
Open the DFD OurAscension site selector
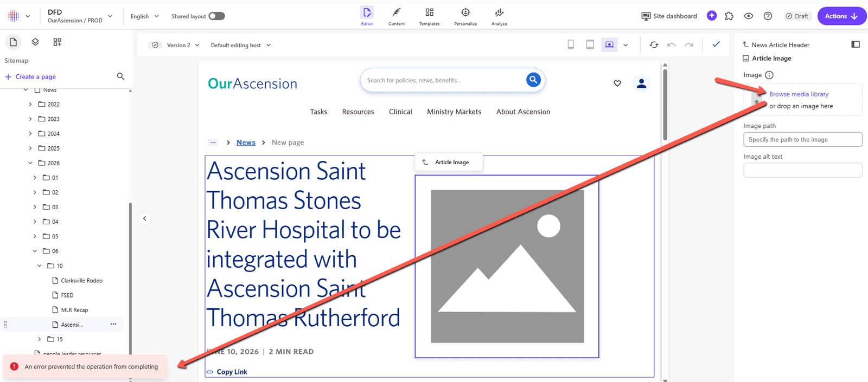pos(79,16)
